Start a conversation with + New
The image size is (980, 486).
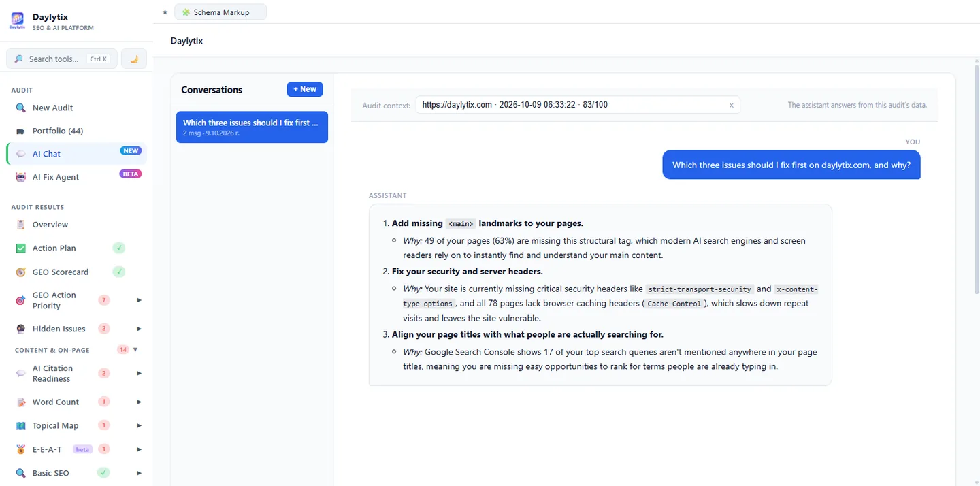point(305,89)
